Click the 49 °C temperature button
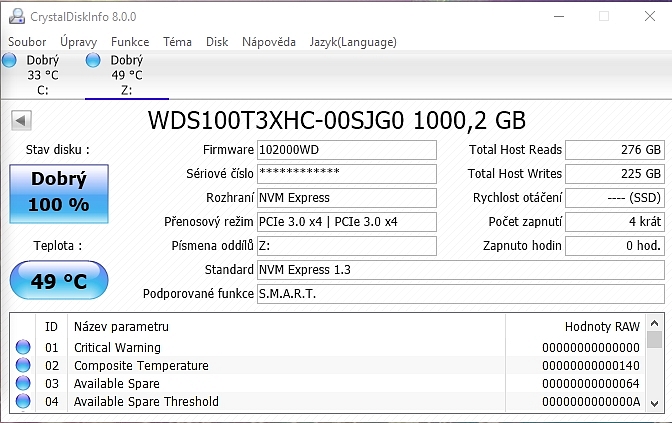 [x=59, y=280]
